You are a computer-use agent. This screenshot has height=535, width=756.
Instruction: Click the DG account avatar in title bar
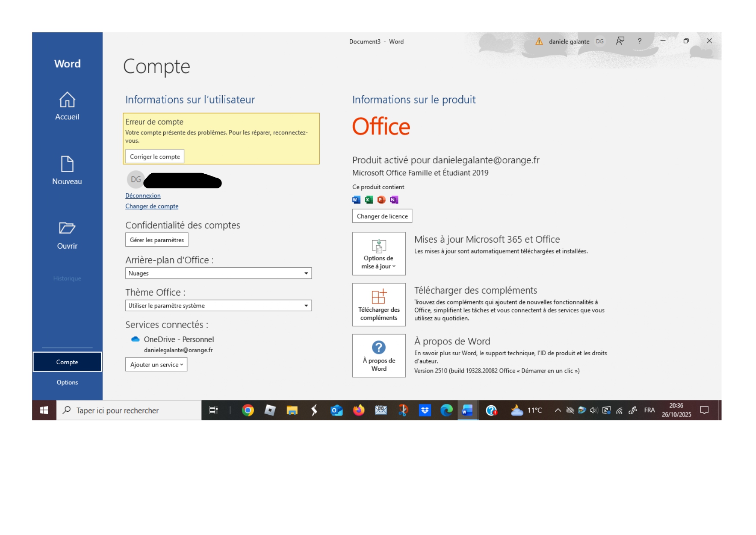(600, 41)
